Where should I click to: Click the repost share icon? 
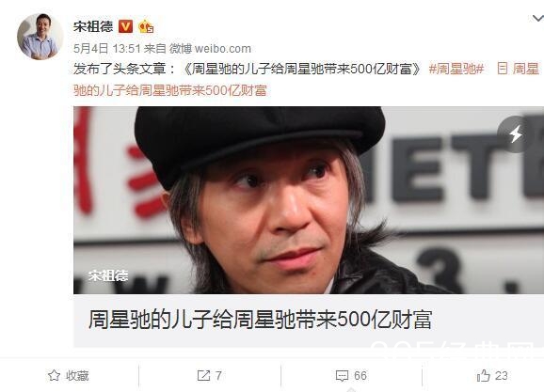[x=203, y=375]
